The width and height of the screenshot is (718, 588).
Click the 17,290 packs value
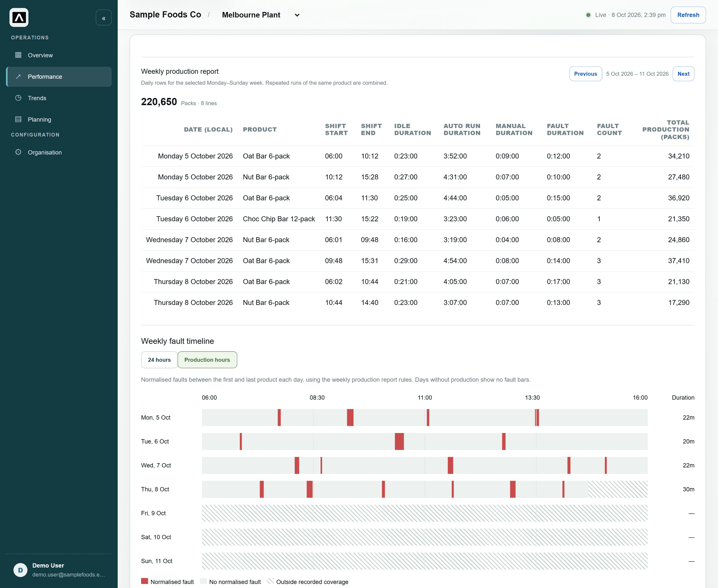(x=679, y=302)
